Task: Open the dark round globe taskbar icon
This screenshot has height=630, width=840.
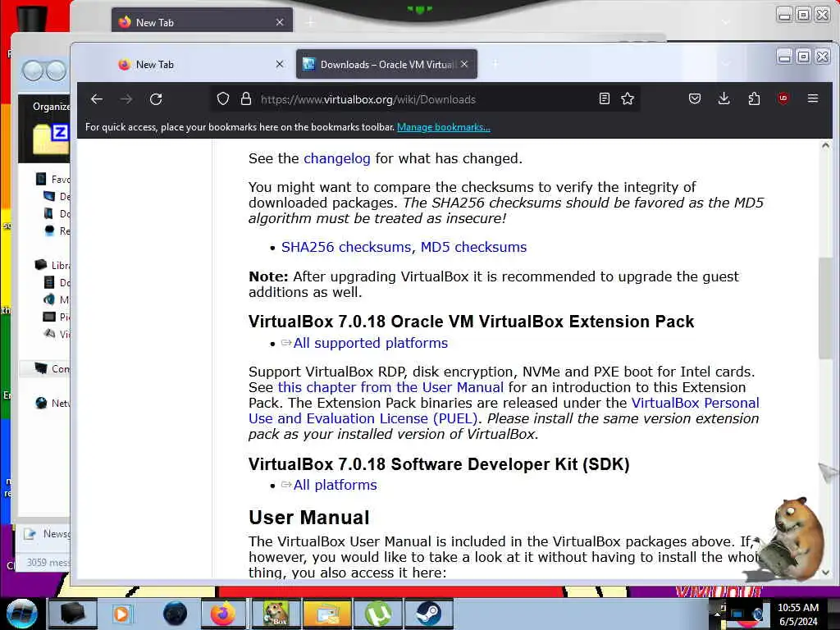Action: point(175,614)
